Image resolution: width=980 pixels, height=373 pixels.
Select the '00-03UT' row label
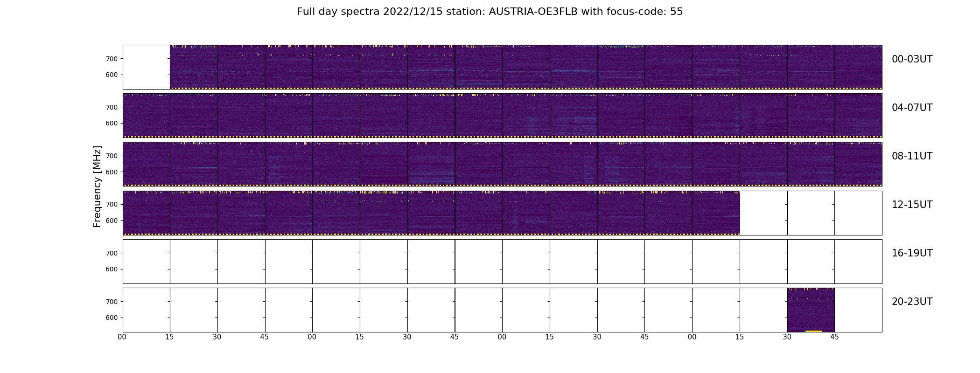[912, 59]
